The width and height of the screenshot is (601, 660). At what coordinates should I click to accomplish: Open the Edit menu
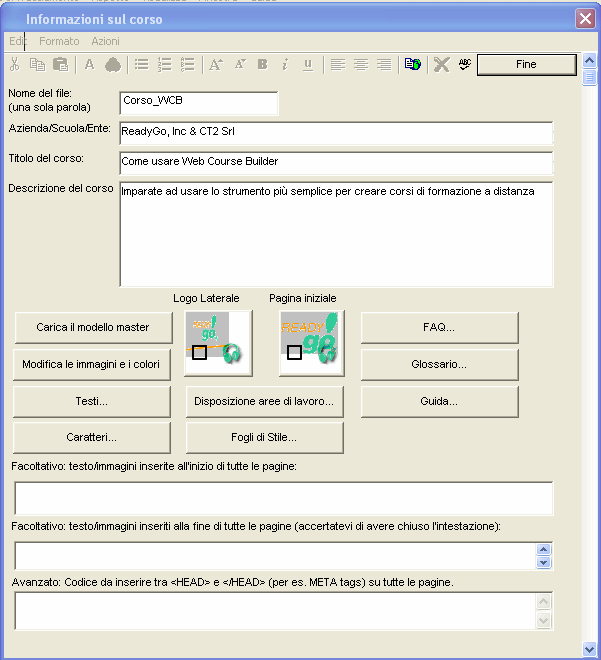click(18, 41)
